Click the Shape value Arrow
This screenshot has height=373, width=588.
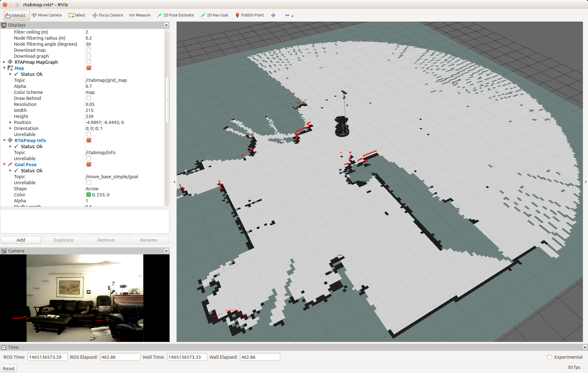(x=92, y=189)
